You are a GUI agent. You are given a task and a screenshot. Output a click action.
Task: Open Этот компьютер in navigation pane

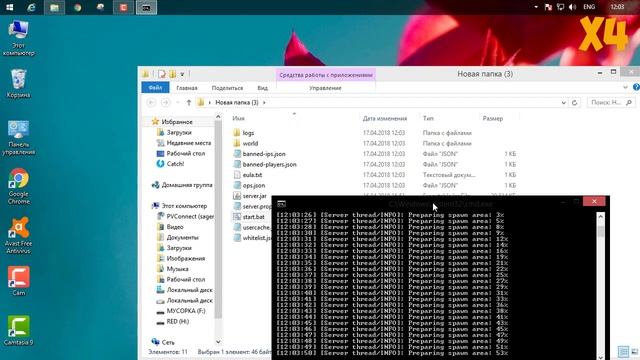click(184, 206)
